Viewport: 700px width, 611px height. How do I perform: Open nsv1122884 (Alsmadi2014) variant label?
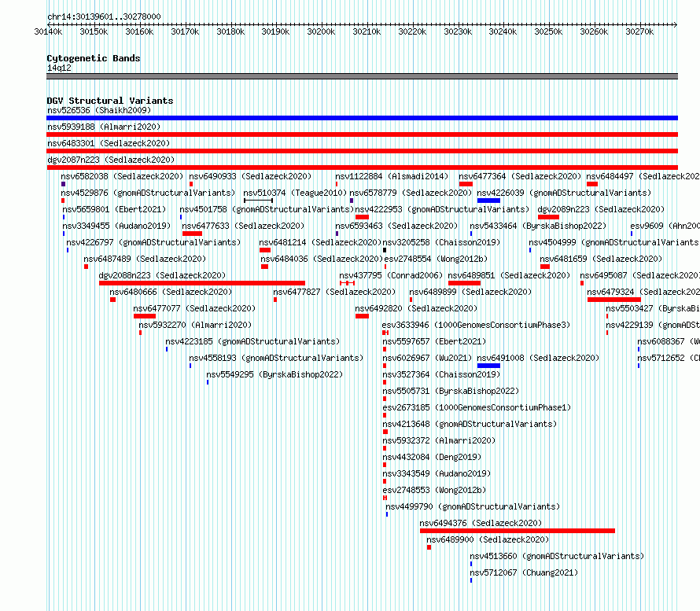[x=392, y=176]
